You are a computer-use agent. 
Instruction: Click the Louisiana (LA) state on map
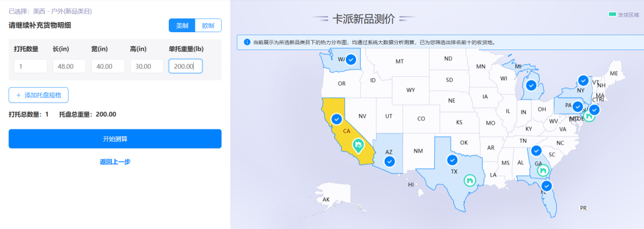(493, 175)
